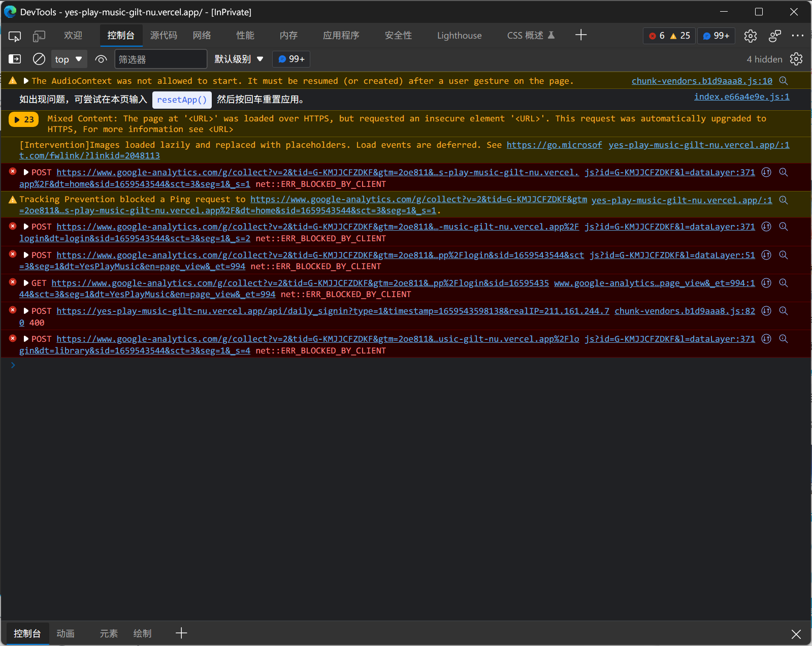Image resolution: width=812 pixels, height=646 pixels.
Task: Open the three-dot customize menu
Action: [798, 36]
